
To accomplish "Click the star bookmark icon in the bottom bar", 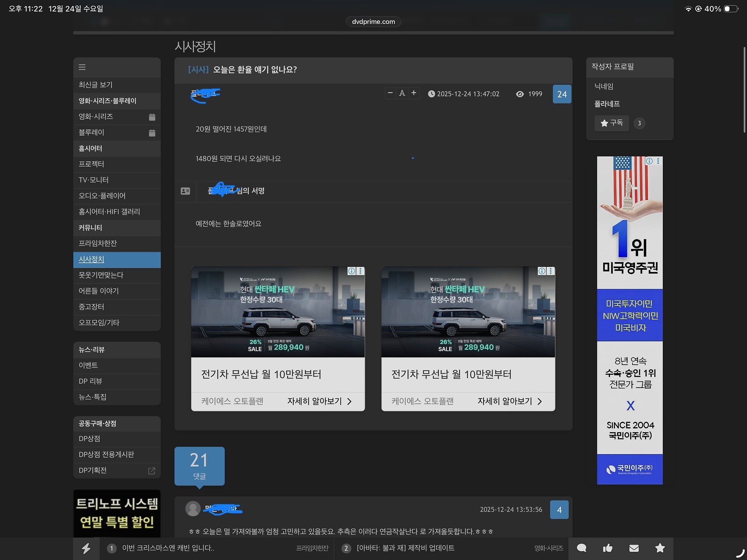I will pyautogui.click(x=660, y=548).
